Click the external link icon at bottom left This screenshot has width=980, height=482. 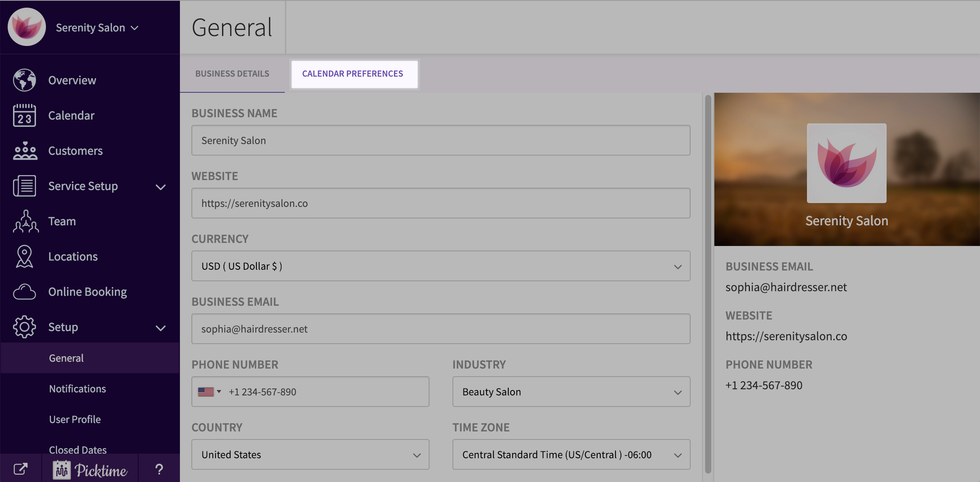[x=21, y=469]
